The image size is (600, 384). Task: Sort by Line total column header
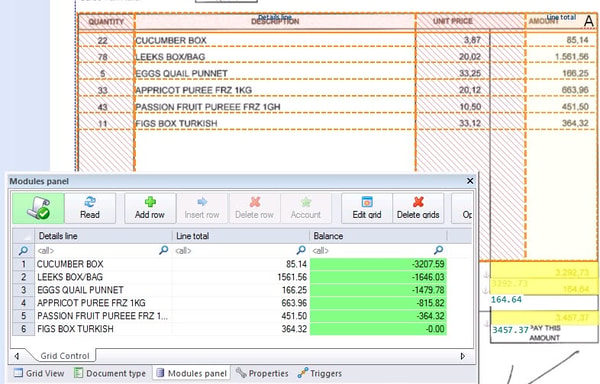click(241, 236)
